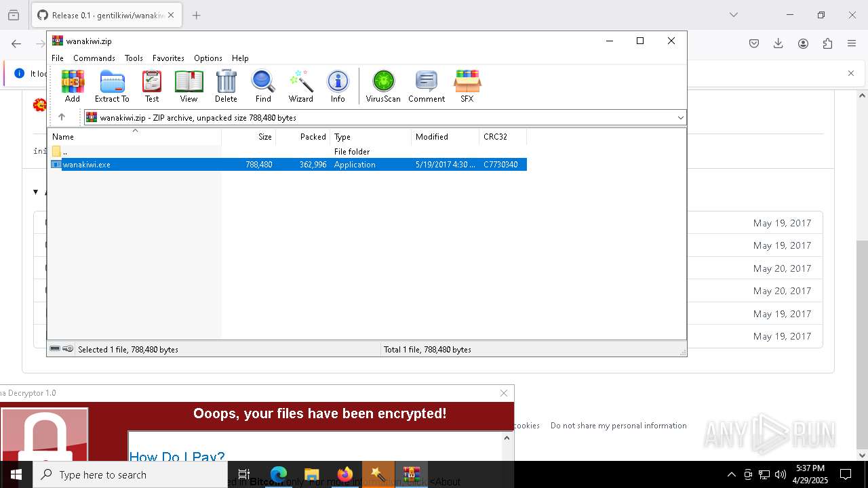Open the Windows notification center

pos(846,474)
